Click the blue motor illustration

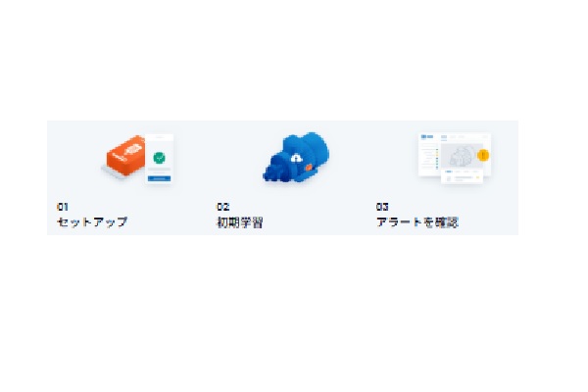pos(296,158)
